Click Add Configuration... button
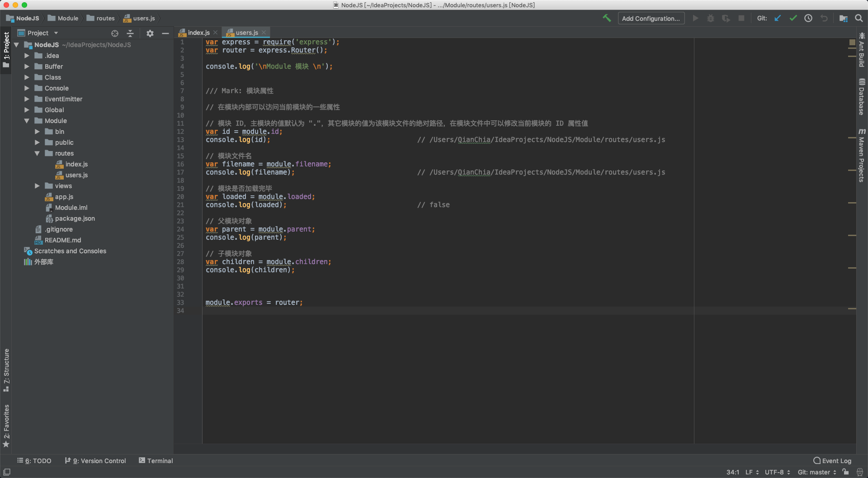 coord(651,18)
